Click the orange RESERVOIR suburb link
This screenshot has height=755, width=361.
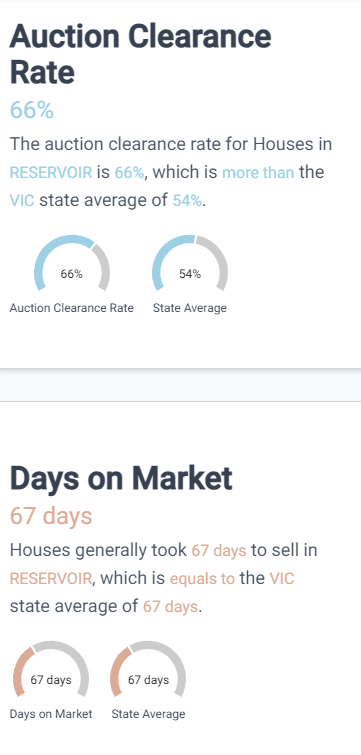tap(51, 578)
